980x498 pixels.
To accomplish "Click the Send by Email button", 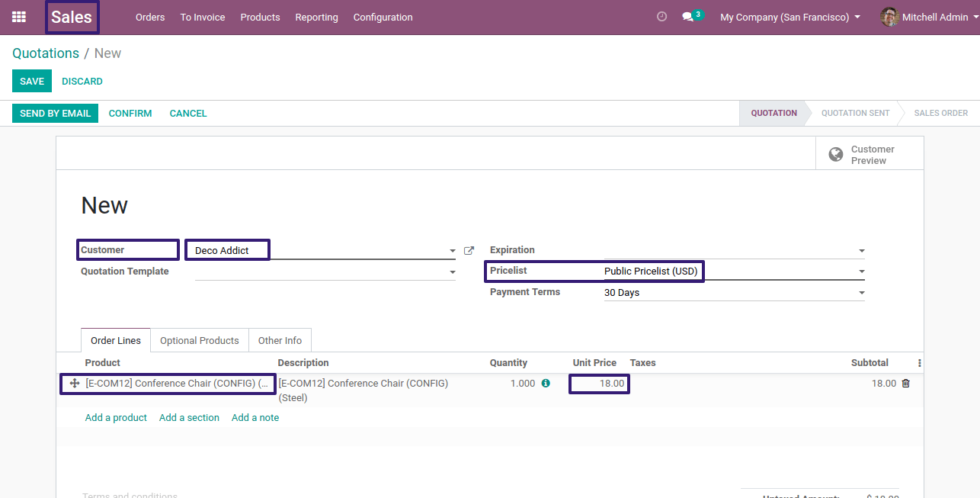I will click(x=56, y=113).
